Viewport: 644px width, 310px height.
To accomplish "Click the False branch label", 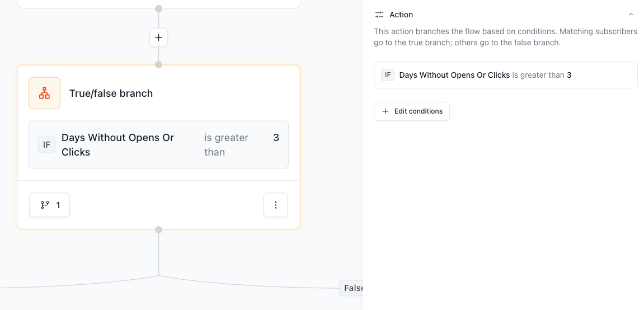I will tap(352, 288).
